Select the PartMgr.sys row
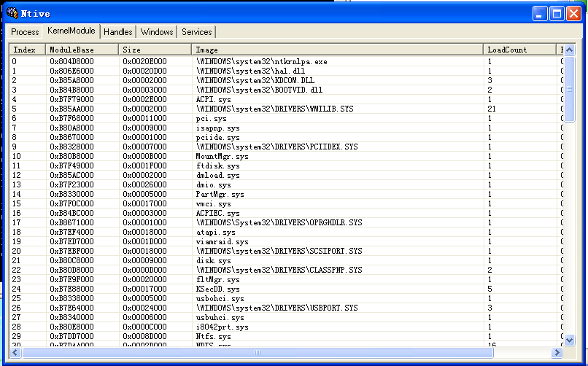This screenshot has width=588, height=366. [x=286, y=194]
